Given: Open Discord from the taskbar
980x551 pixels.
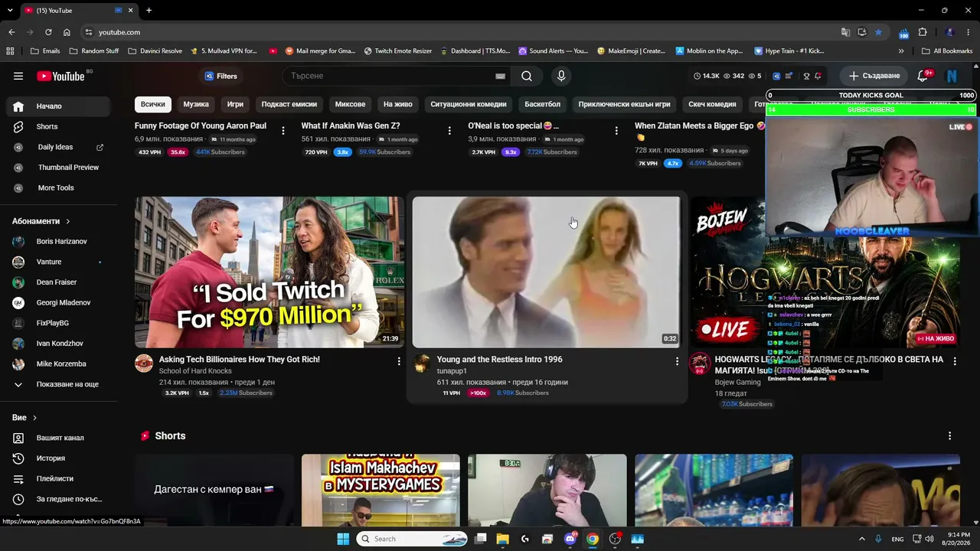Looking at the screenshot, I should 570,539.
